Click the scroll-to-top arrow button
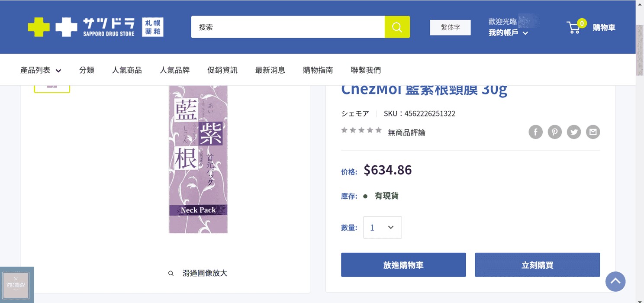This screenshot has width=644, height=303. [x=615, y=281]
